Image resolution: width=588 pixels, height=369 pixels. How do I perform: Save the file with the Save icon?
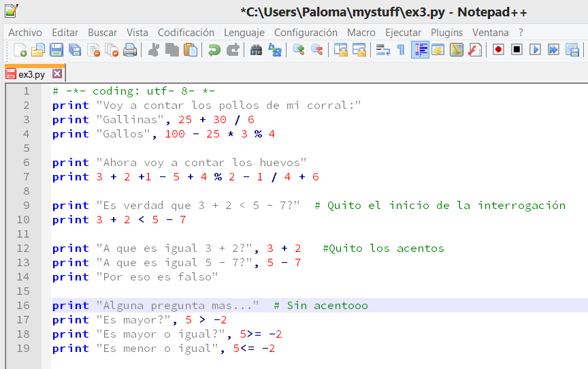click(x=56, y=50)
